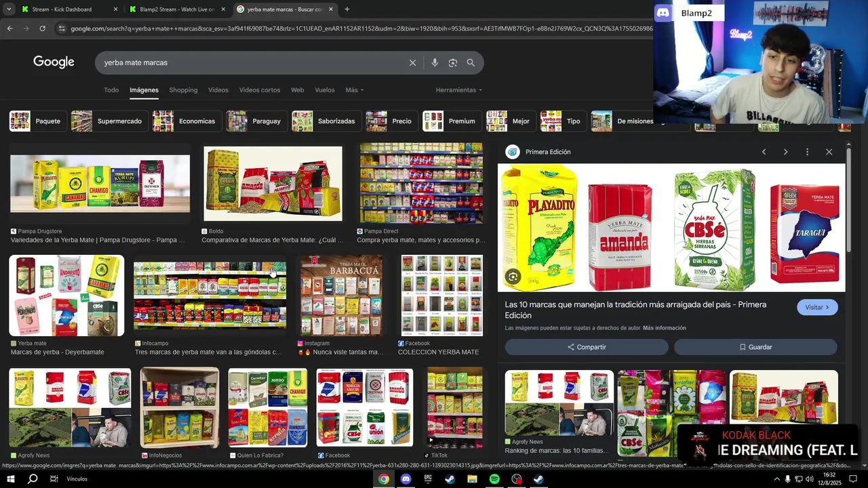Switch to the Videos tab

click(x=218, y=90)
